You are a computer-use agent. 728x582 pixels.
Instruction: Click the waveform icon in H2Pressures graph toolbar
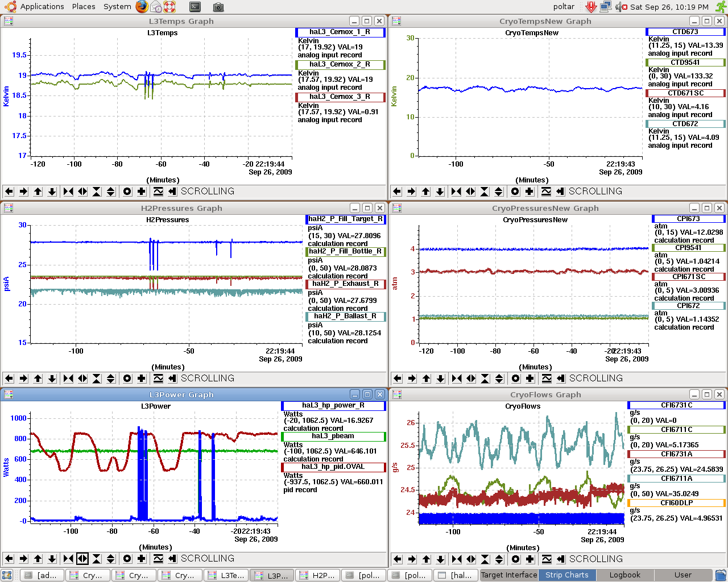[x=158, y=379]
